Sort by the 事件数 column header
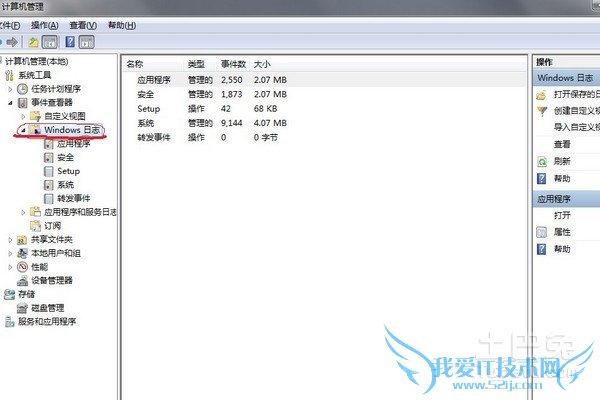Viewport: 600px width, 400px height. [x=233, y=64]
